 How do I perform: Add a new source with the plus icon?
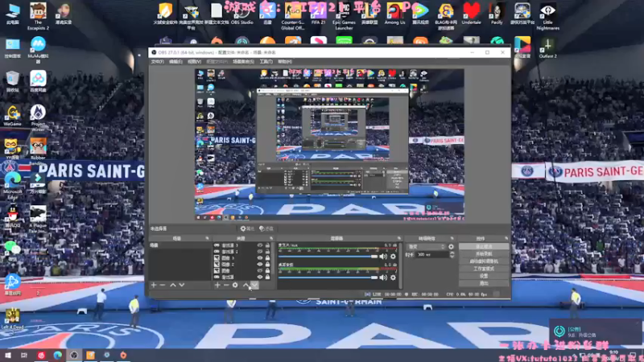(x=217, y=285)
